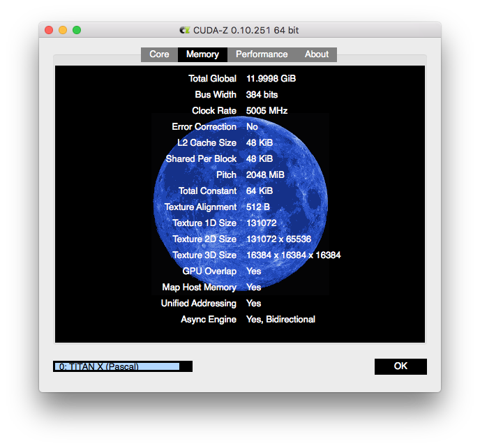Select the Memory tab
480x448 pixels.
(x=202, y=54)
